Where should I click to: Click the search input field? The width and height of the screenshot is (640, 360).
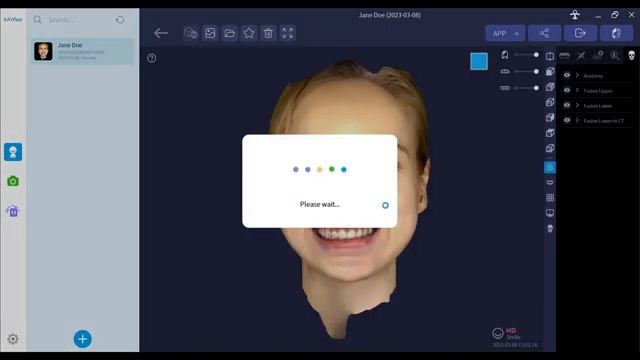pyautogui.click(x=78, y=20)
